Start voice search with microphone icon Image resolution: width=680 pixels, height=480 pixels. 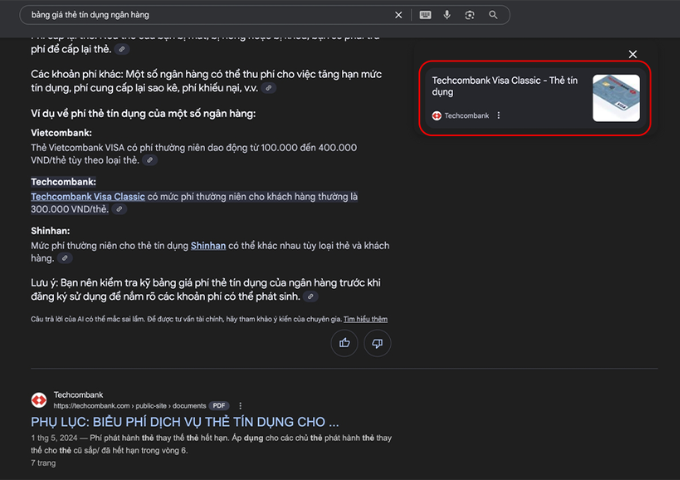pyautogui.click(x=447, y=15)
